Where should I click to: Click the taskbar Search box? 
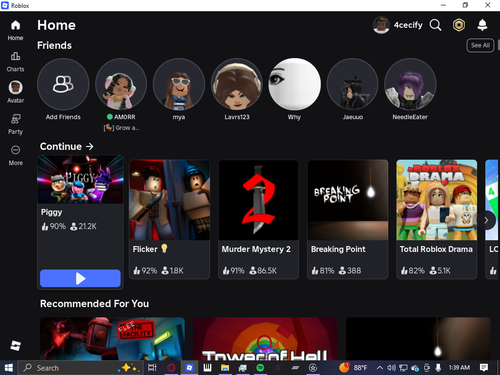80,368
